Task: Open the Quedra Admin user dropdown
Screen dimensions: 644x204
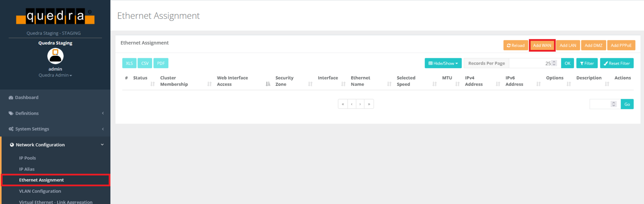Action: pyautogui.click(x=55, y=75)
